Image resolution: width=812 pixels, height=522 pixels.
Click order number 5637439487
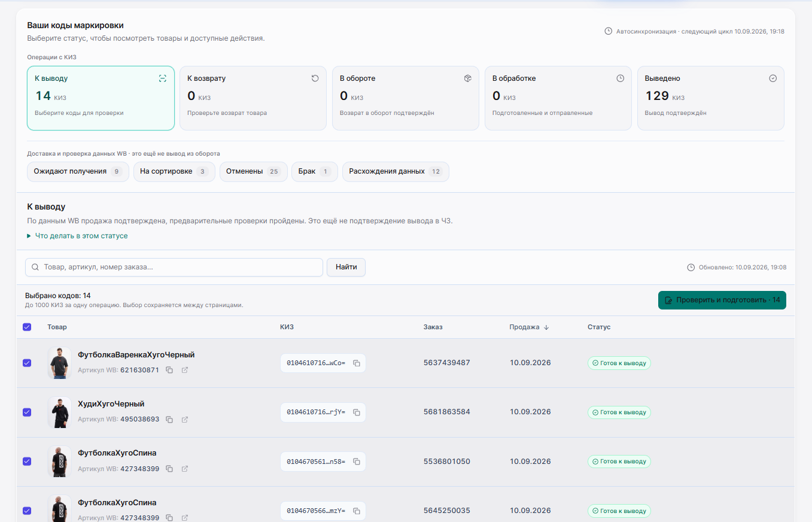tap(446, 363)
